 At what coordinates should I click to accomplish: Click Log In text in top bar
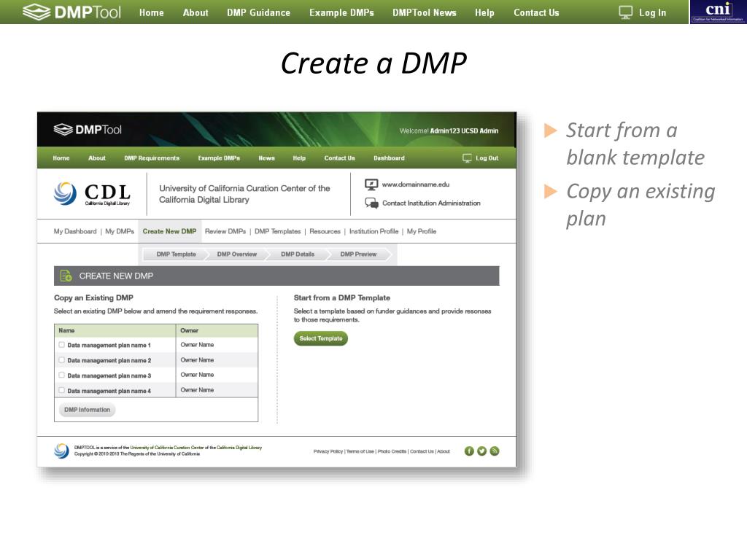652,13
